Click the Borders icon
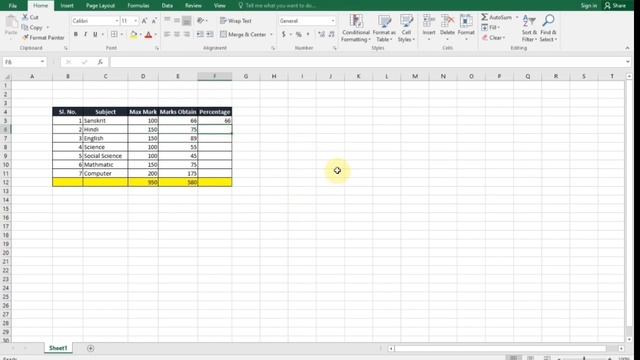640x360 pixels. (114, 35)
